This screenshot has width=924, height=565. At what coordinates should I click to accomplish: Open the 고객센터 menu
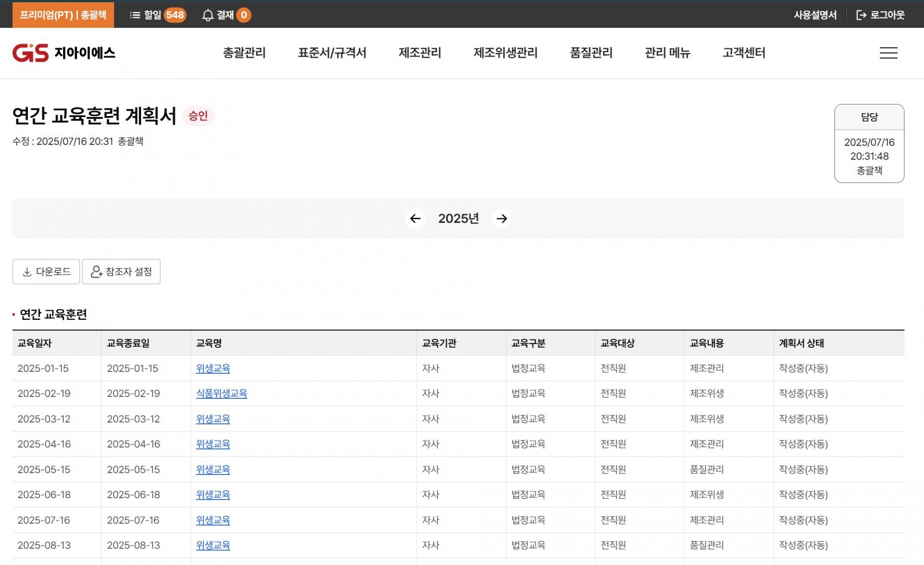(x=744, y=53)
